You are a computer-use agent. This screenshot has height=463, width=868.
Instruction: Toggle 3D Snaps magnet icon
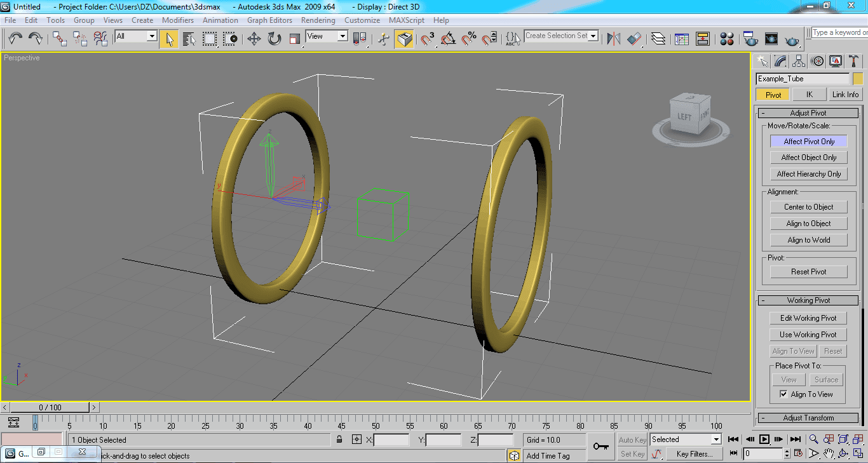click(x=428, y=39)
